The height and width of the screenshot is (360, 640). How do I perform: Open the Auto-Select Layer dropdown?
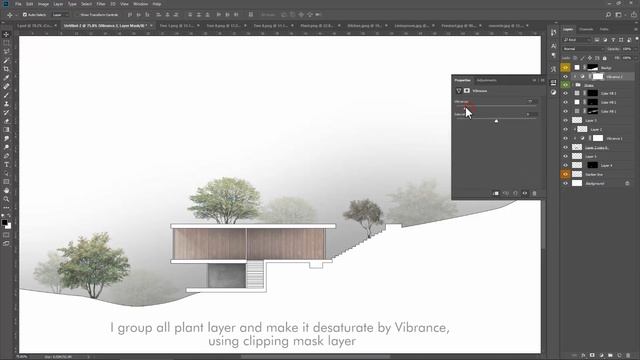[x=60, y=15]
